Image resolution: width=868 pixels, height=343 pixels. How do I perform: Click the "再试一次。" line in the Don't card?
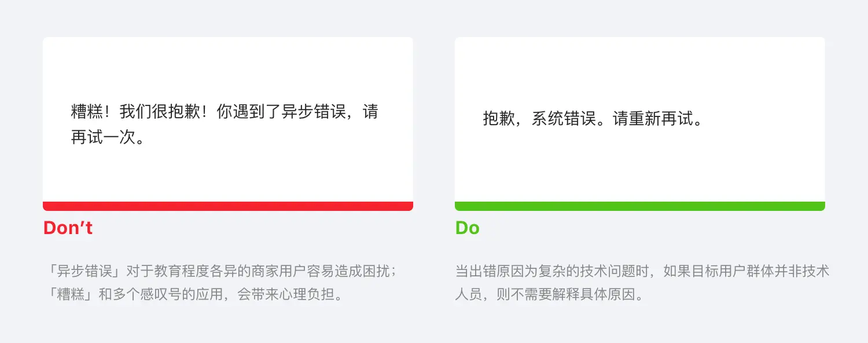click(108, 137)
